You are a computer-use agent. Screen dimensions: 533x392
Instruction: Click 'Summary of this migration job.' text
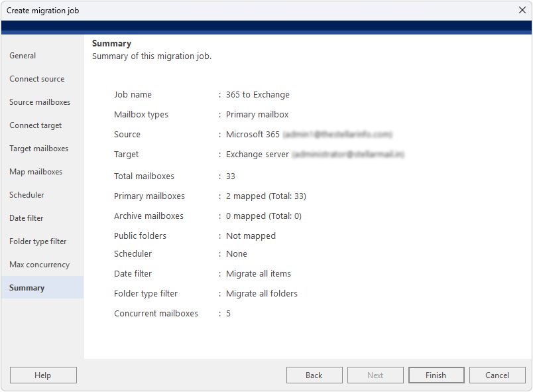point(152,56)
